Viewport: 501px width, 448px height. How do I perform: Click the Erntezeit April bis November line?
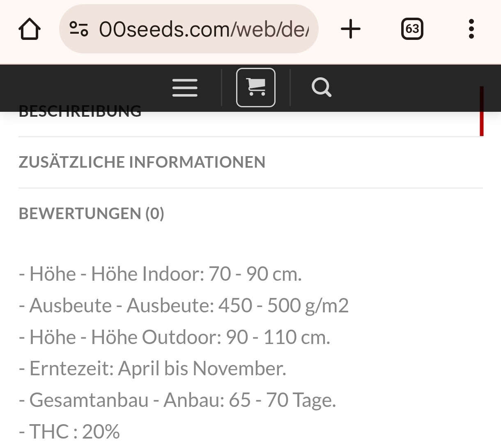coord(152,369)
